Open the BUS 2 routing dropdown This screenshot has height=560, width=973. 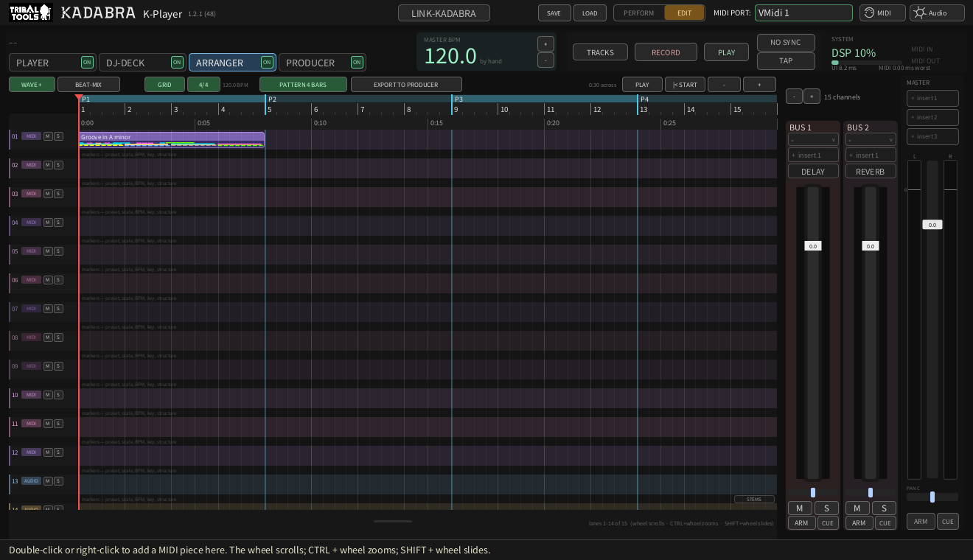[871, 140]
